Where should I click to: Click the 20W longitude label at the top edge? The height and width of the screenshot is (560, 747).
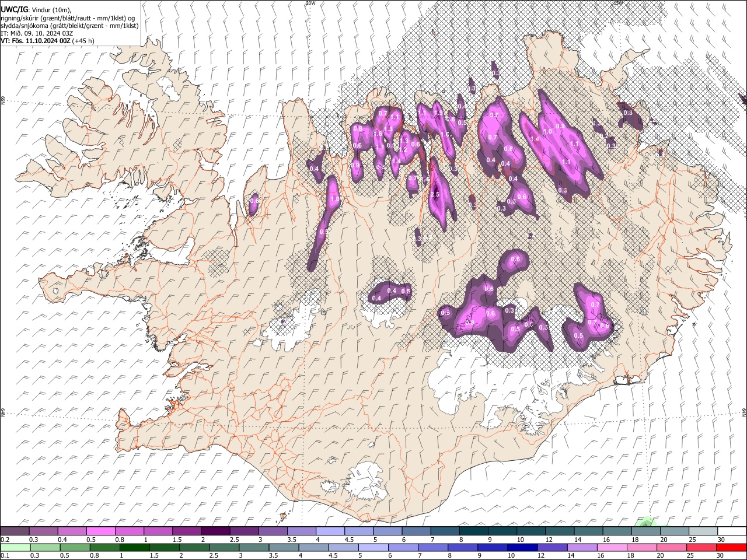310,3
